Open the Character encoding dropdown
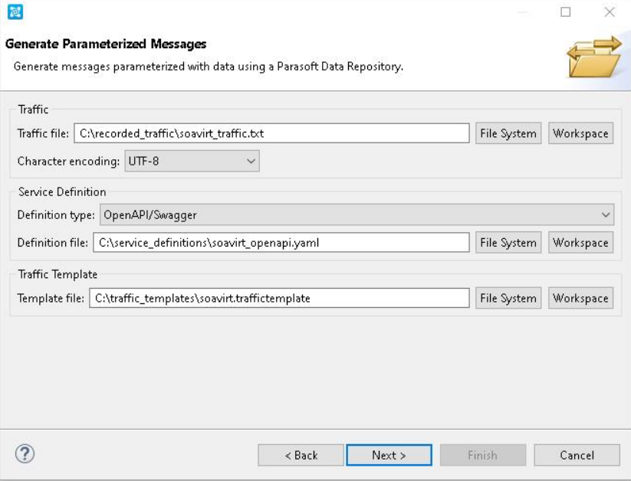 (192, 161)
